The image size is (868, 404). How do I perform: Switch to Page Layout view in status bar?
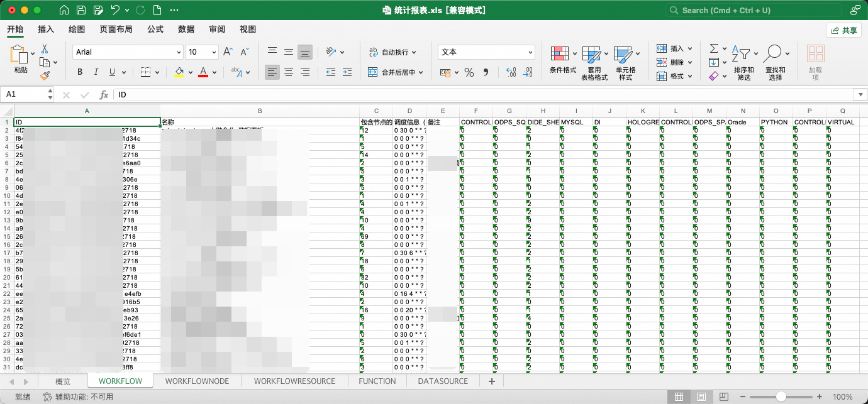point(701,397)
